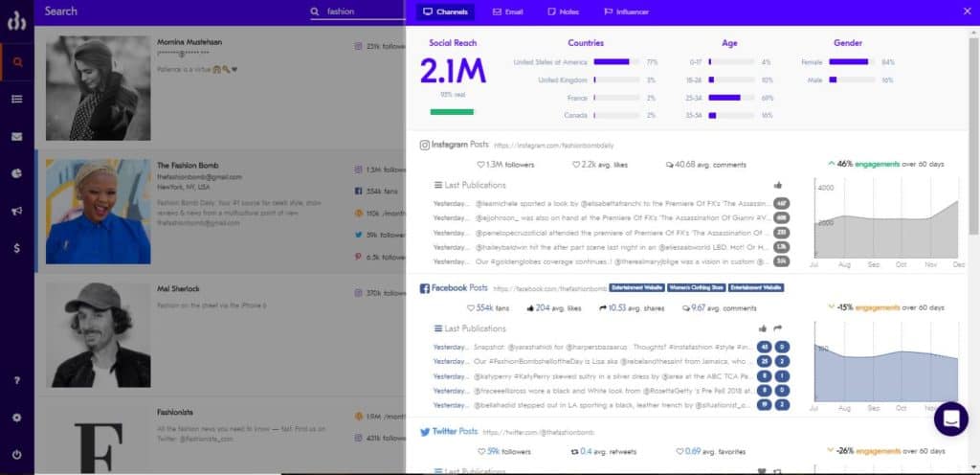Click the United States of America country bar
This screenshot has width=980, height=475.
(616, 62)
